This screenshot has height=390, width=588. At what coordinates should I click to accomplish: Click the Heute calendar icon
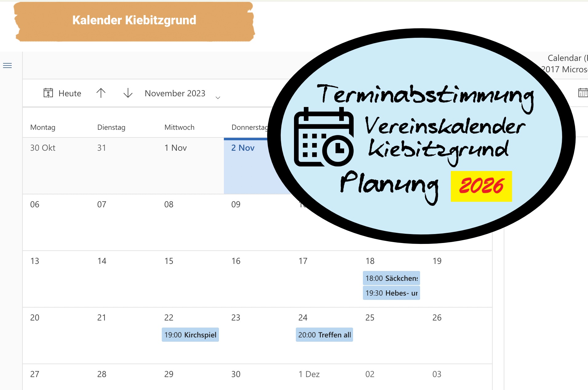pyautogui.click(x=48, y=93)
